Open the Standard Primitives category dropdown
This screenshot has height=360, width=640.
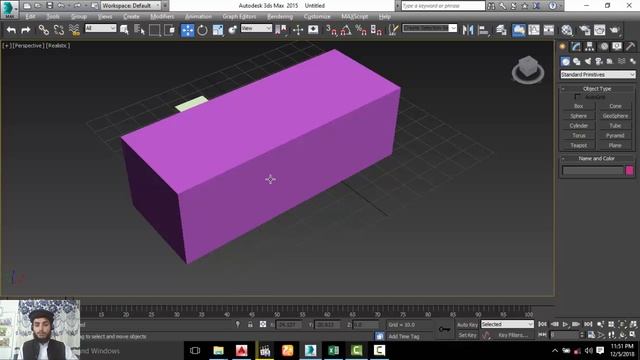598,75
